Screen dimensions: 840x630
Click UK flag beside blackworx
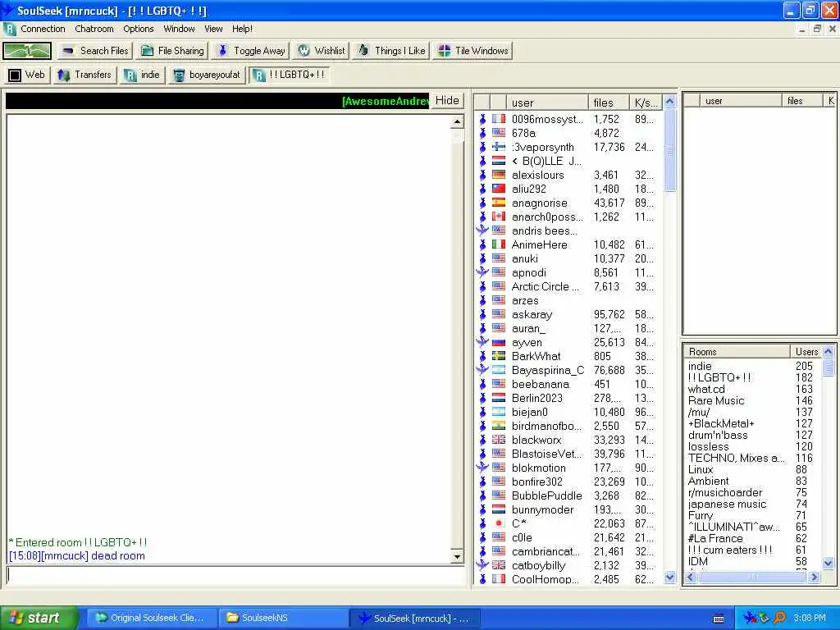(x=499, y=440)
